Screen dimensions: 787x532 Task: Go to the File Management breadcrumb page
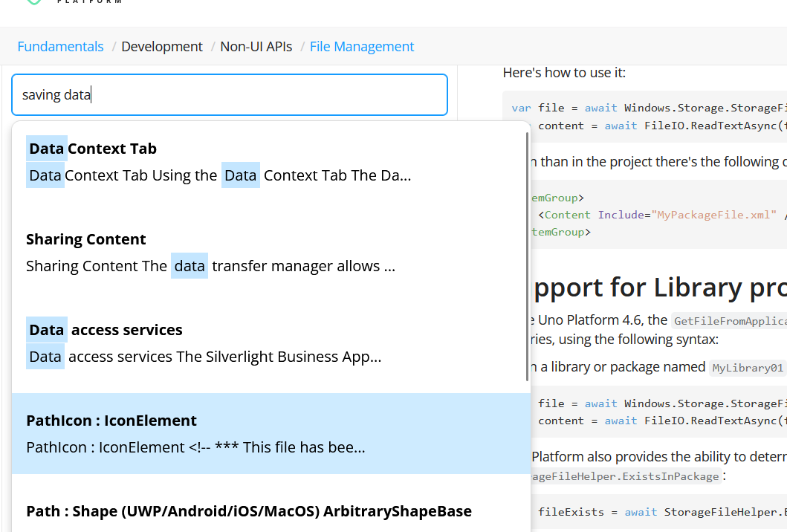click(x=362, y=46)
